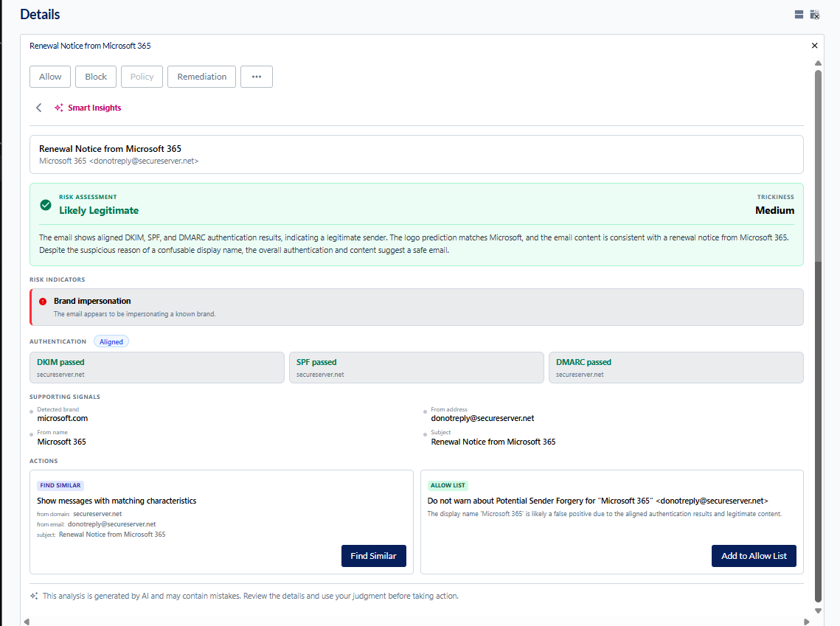Click the red Brand impersonation alert icon
This screenshot has width=840, height=626.
coord(43,302)
